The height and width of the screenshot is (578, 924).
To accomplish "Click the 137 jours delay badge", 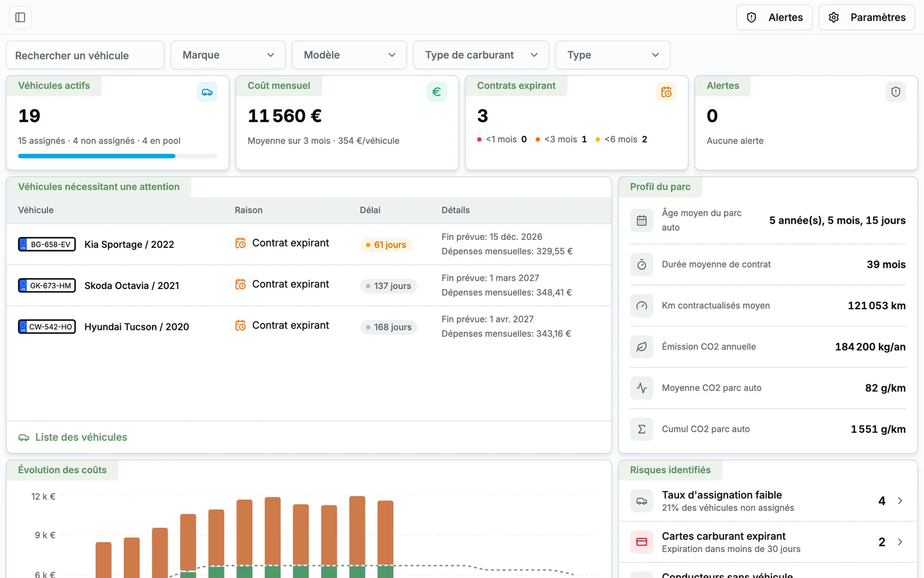I will (x=388, y=286).
